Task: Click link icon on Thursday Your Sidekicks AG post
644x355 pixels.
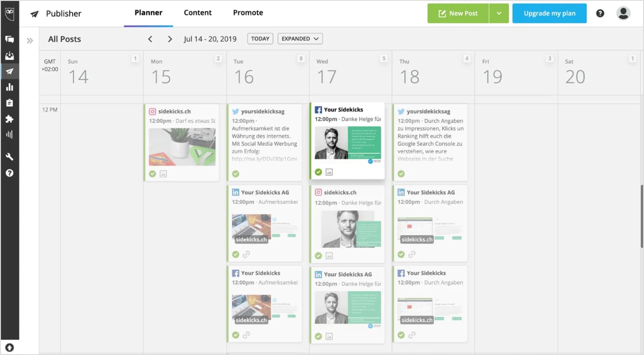Action: (412, 255)
